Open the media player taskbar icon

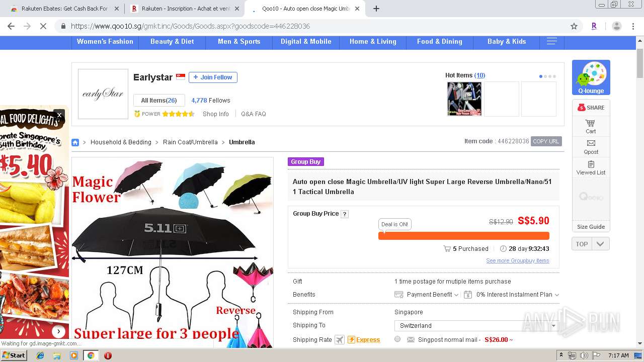[74, 355]
